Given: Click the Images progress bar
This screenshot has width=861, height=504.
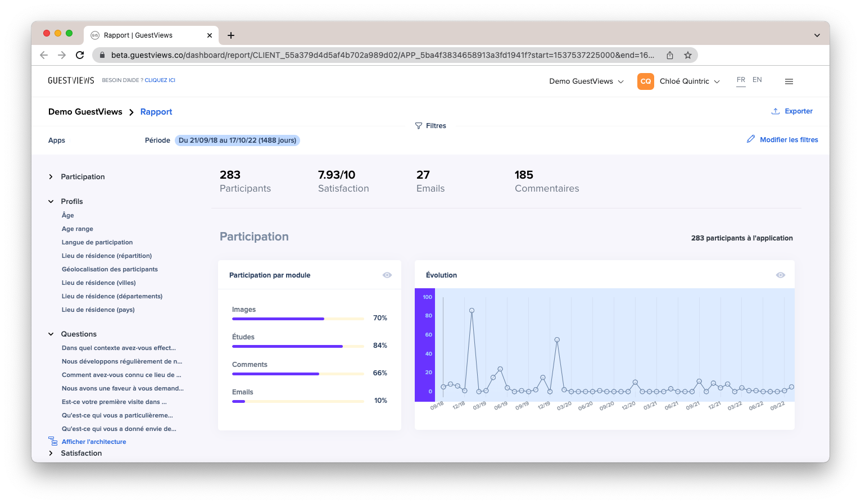Looking at the screenshot, I should (x=298, y=319).
